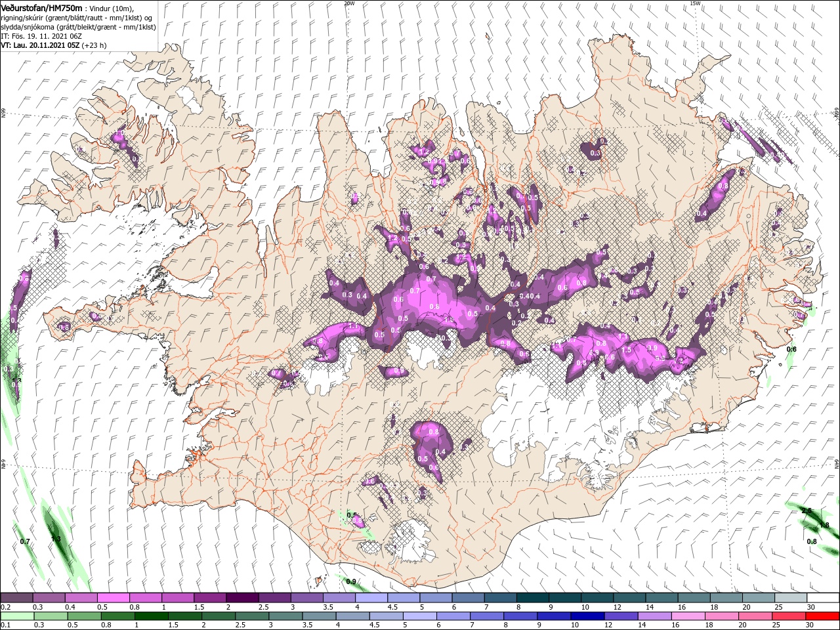The image size is (840, 630).
Task: Pick top-row white swatch at 30
Action: pos(823,598)
